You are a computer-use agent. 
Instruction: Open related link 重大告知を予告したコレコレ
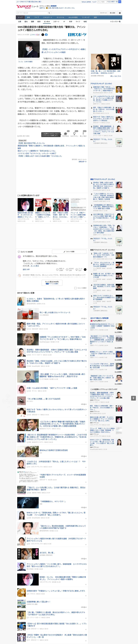point(31,143)
